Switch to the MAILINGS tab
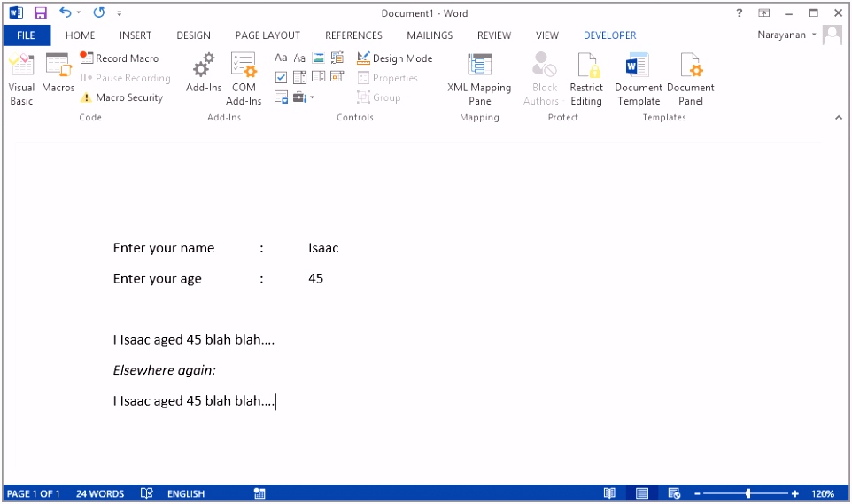 tap(430, 35)
